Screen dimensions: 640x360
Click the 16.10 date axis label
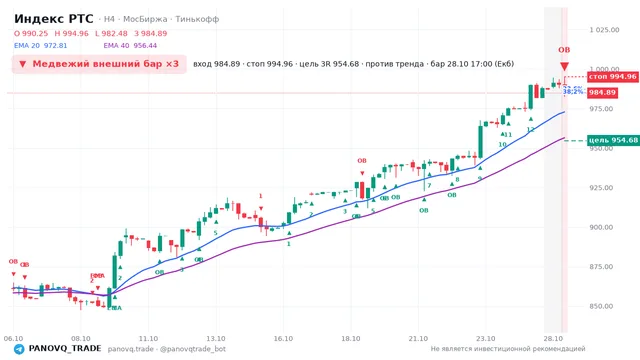(x=283, y=339)
